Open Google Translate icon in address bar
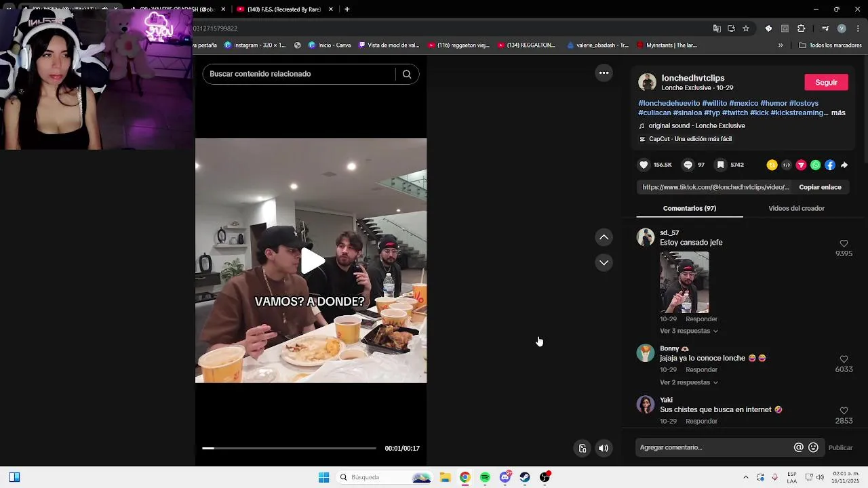Image resolution: width=868 pixels, height=488 pixels. click(717, 28)
